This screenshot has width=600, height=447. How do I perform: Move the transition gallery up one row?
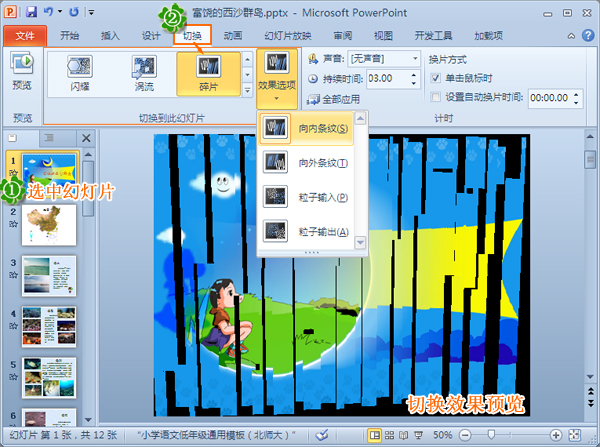(248, 59)
